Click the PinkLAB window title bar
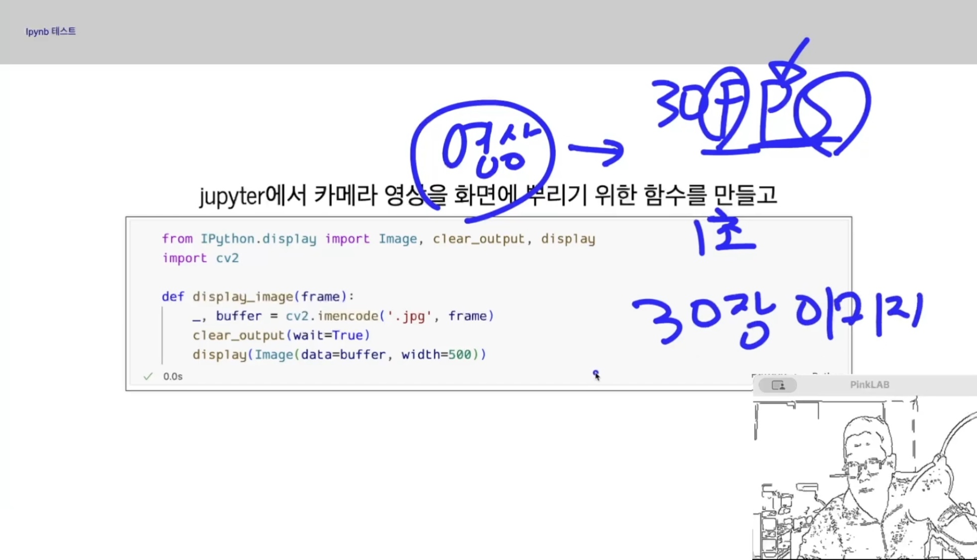 (869, 385)
